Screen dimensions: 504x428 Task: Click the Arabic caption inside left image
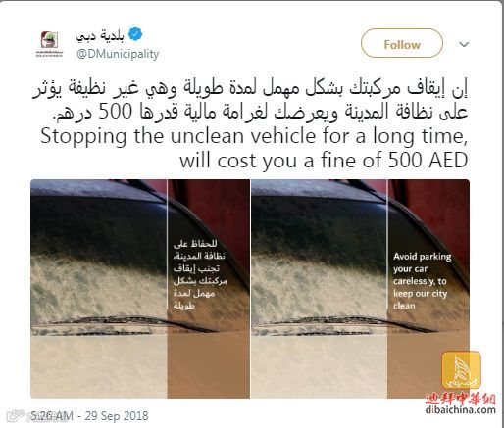[x=200, y=274]
